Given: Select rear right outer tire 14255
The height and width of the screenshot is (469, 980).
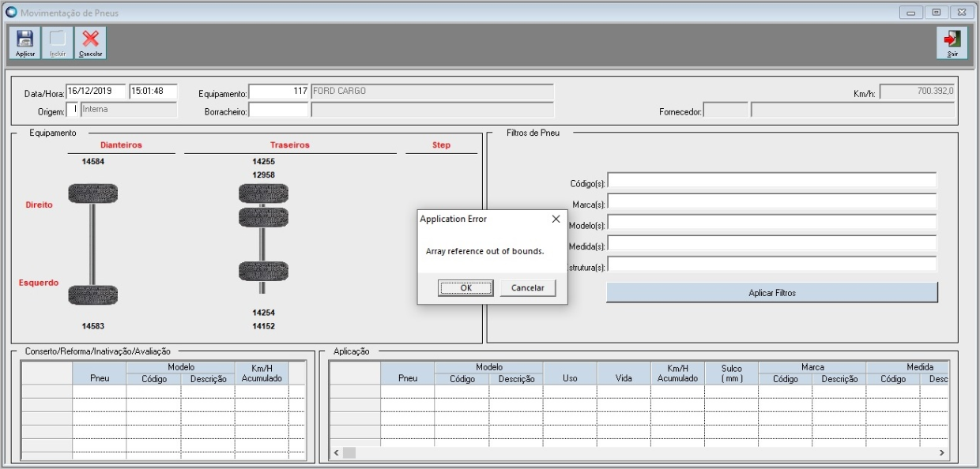Looking at the screenshot, I should pyautogui.click(x=263, y=193).
